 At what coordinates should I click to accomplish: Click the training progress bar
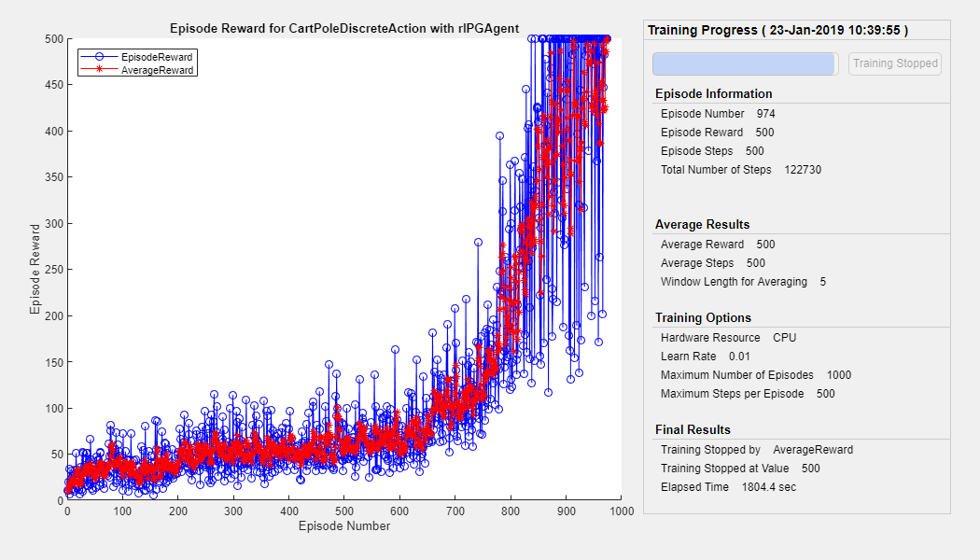[745, 63]
